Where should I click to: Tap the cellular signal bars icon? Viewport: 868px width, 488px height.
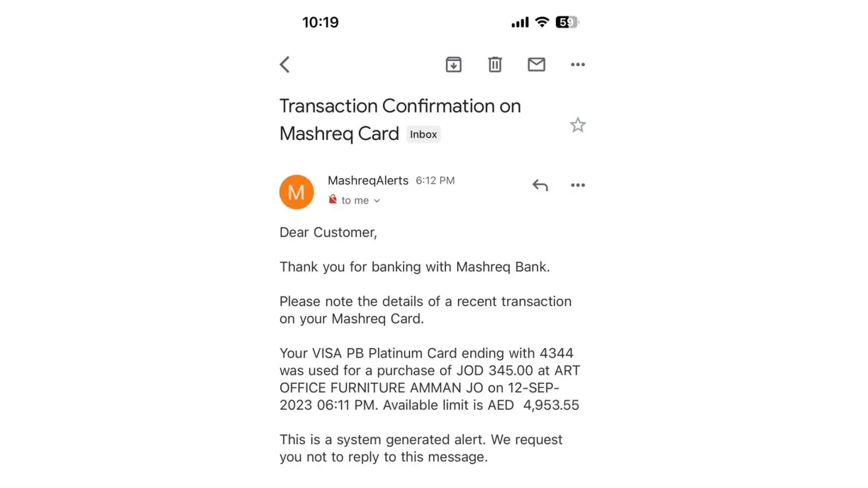520,22
